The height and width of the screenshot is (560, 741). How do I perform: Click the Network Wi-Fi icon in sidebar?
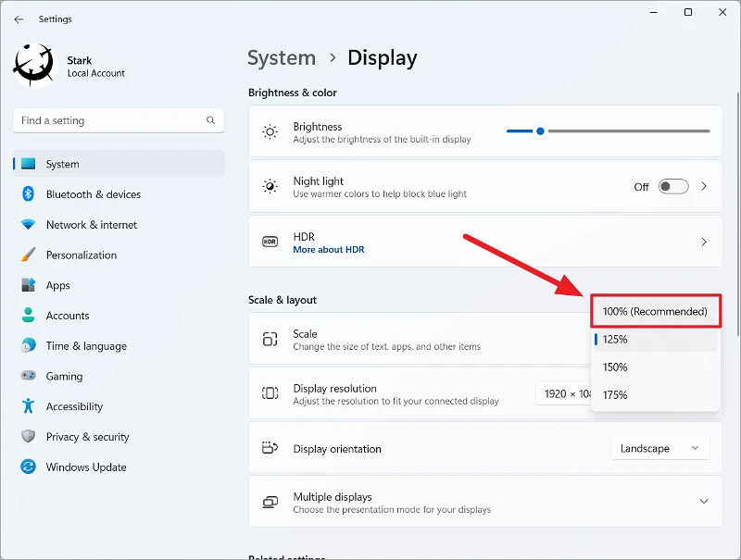29,225
